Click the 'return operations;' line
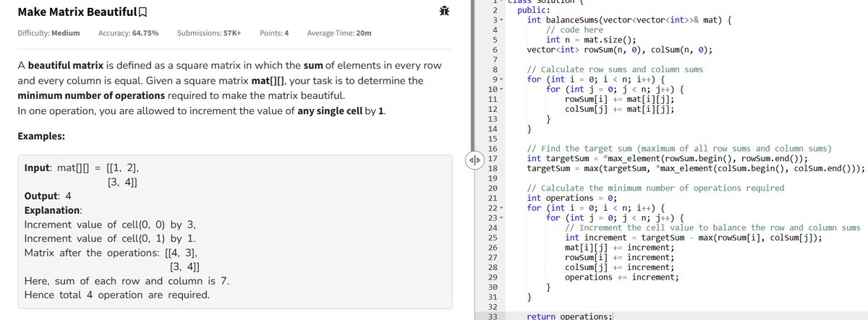Viewport: 868px width, 320px height. click(571, 316)
